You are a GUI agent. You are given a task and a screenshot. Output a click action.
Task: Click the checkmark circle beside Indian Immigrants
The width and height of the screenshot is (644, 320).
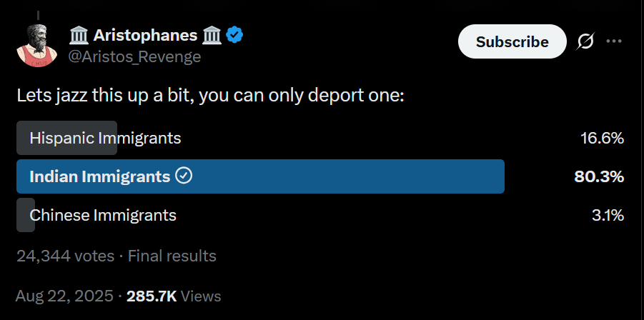[x=184, y=176]
